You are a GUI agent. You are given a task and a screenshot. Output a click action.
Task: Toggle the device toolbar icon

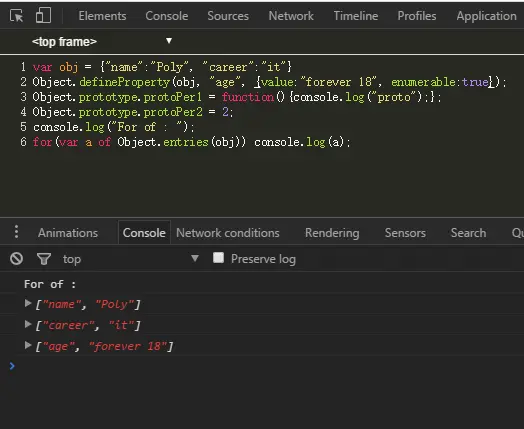43,15
